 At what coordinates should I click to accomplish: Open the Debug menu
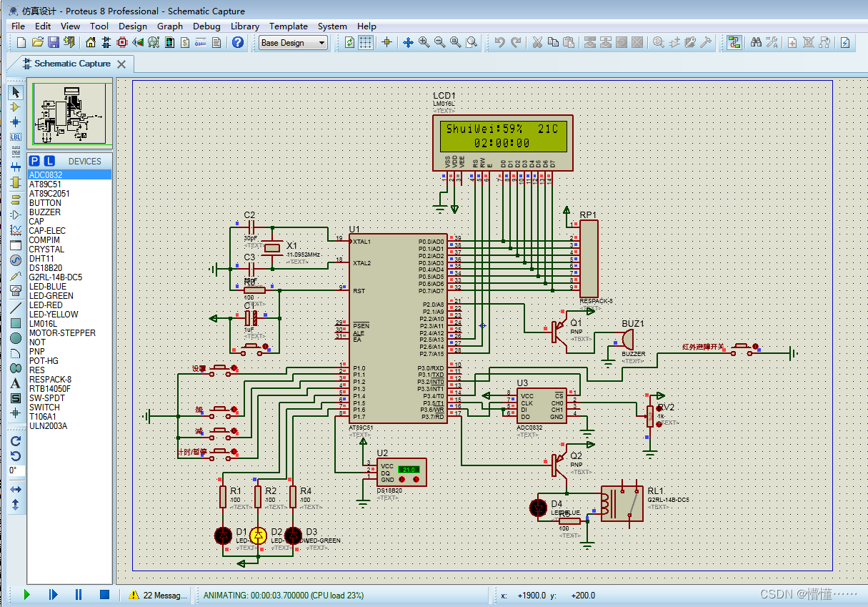click(x=206, y=26)
